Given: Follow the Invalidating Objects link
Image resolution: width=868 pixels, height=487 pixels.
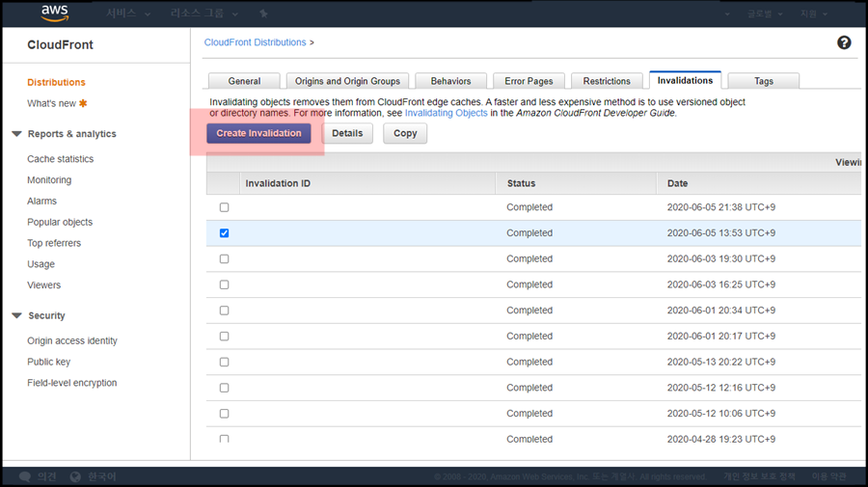Looking at the screenshot, I should (446, 113).
